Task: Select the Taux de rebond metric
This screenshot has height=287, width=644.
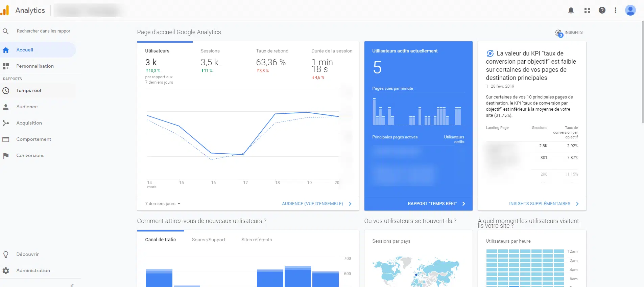Action: (272, 51)
